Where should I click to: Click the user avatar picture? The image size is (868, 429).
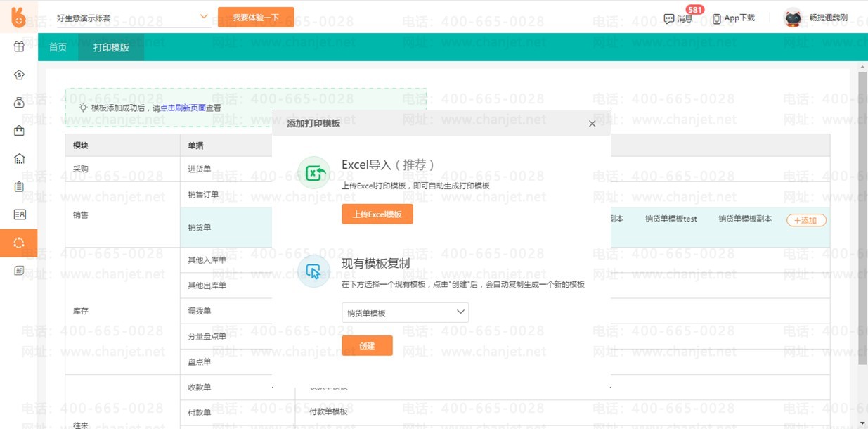coord(793,18)
